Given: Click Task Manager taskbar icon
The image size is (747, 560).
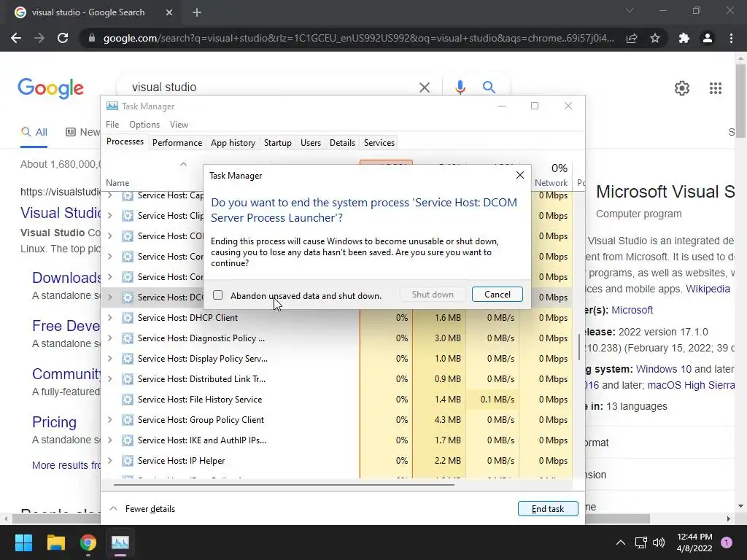Looking at the screenshot, I should 120,542.
